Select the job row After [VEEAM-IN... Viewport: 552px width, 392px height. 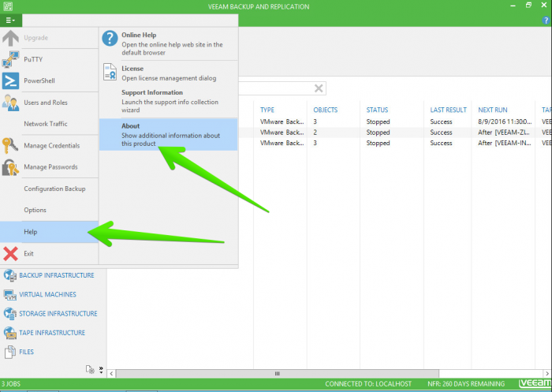click(x=395, y=143)
